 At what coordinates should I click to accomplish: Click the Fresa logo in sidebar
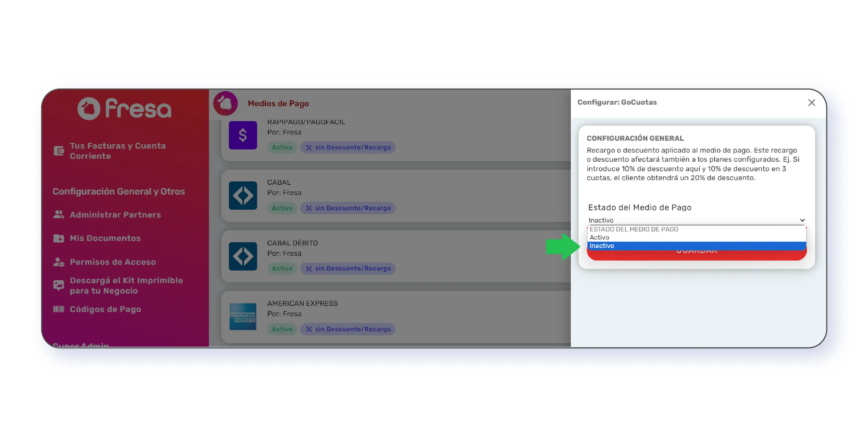[124, 108]
